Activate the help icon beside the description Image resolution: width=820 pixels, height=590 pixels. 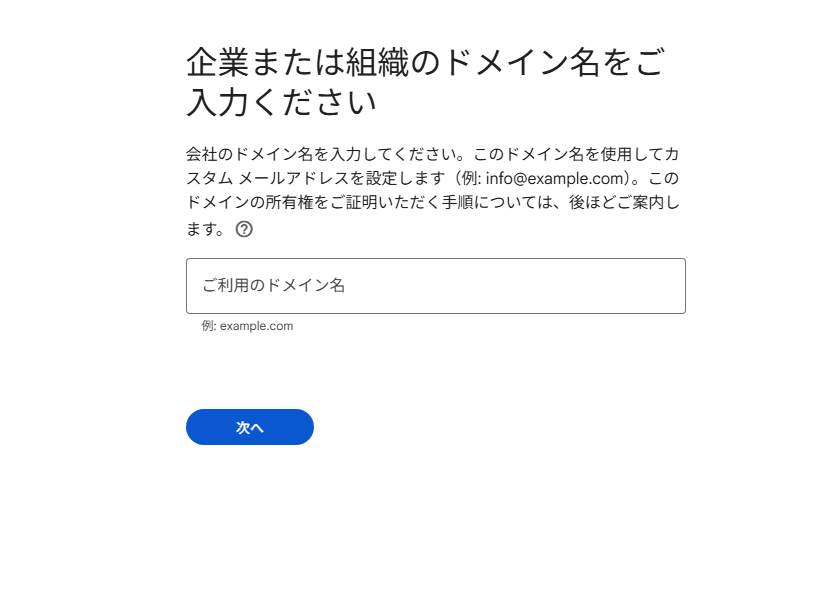244,229
